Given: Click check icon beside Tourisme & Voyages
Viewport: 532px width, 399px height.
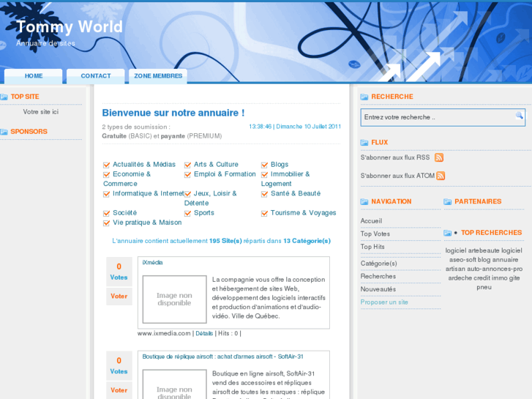Looking at the screenshot, I should (264, 213).
